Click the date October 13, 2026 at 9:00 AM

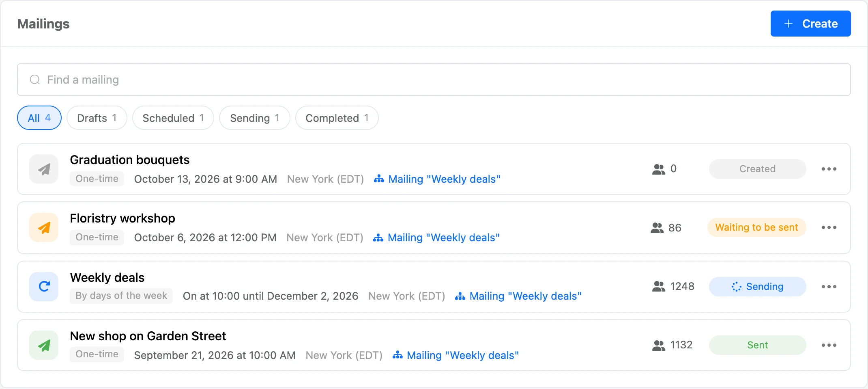206,179
